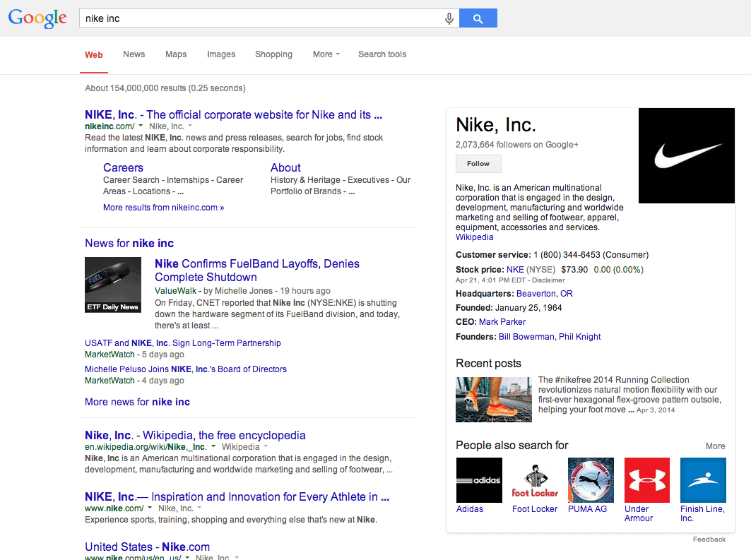Viewport: 751px width, 560px height.
Task: Click the Follow button for Nike, Inc.
Action: pyautogui.click(x=478, y=164)
